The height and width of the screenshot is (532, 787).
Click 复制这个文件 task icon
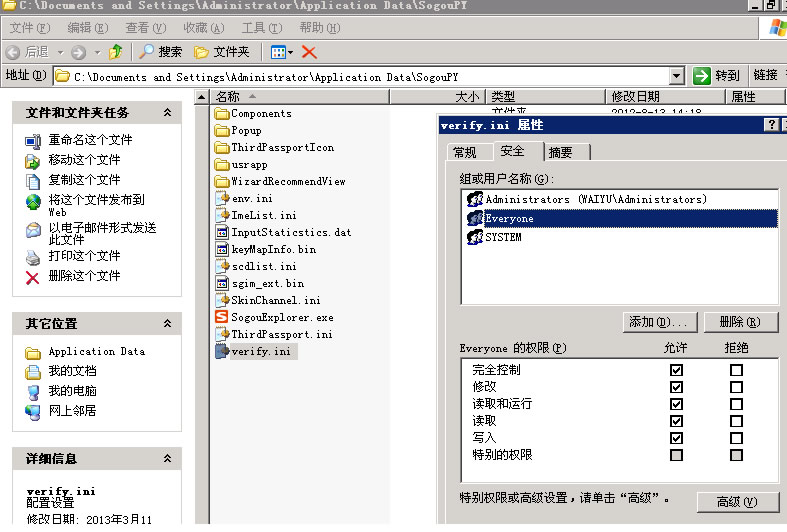(x=33, y=181)
